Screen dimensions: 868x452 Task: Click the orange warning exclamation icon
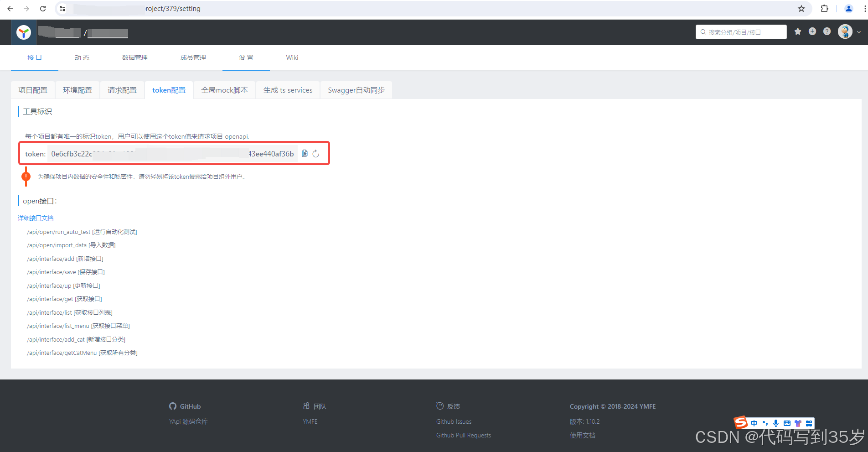(26, 177)
